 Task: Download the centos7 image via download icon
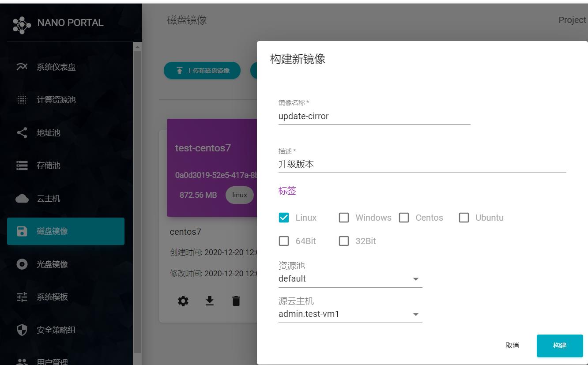210,301
